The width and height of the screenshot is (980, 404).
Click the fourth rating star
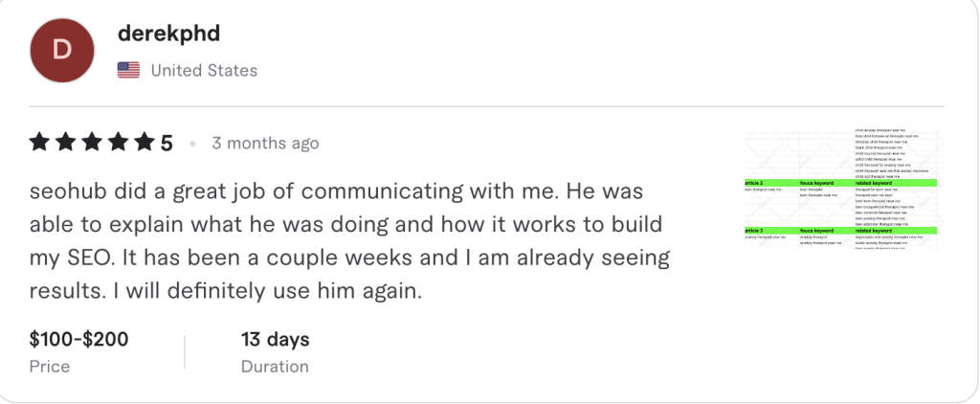pyautogui.click(x=118, y=144)
